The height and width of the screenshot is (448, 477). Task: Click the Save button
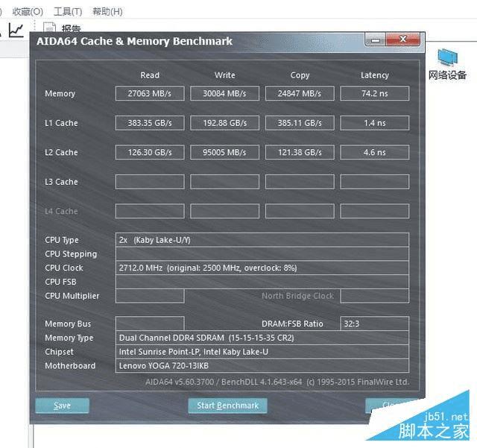pos(62,406)
